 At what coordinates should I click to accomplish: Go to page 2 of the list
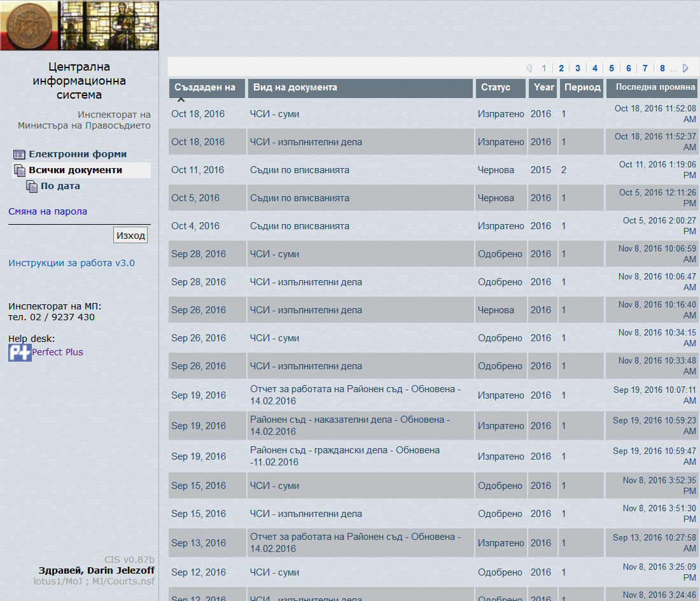click(x=561, y=68)
